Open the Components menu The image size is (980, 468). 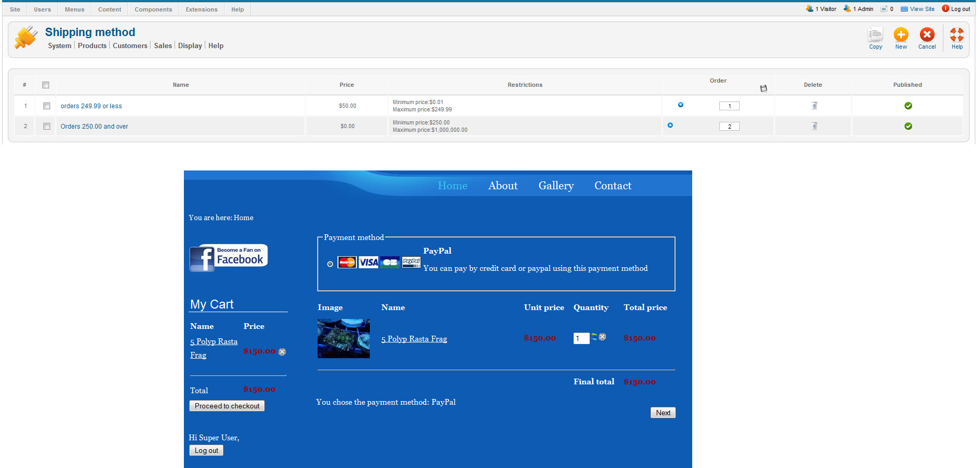click(153, 9)
